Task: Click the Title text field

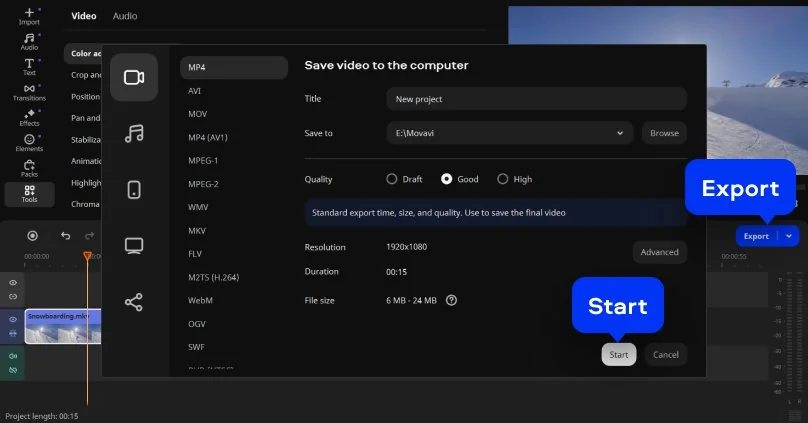Action: point(536,99)
